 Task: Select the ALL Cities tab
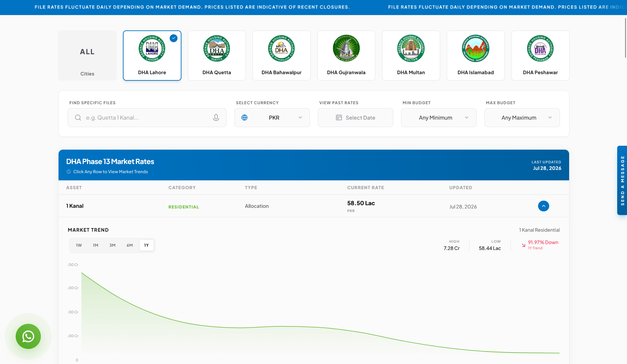pyautogui.click(x=87, y=56)
